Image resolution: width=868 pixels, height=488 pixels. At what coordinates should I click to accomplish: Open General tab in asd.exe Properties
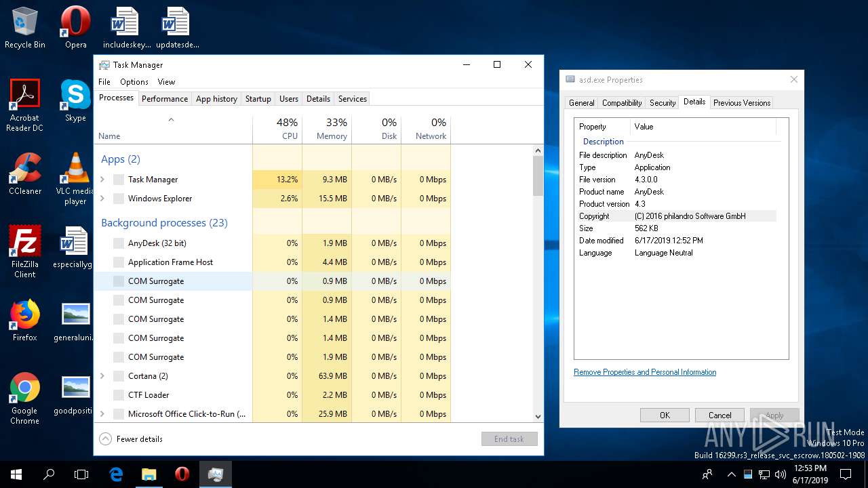(582, 103)
